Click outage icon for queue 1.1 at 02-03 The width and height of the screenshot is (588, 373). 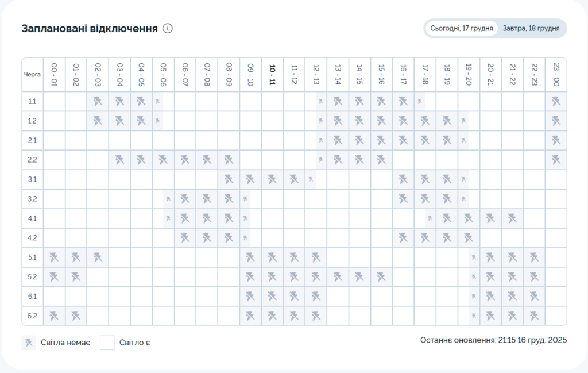(x=98, y=102)
